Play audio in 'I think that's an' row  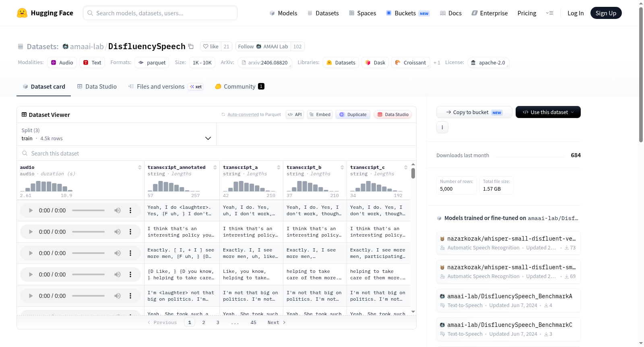click(x=31, y=232)
